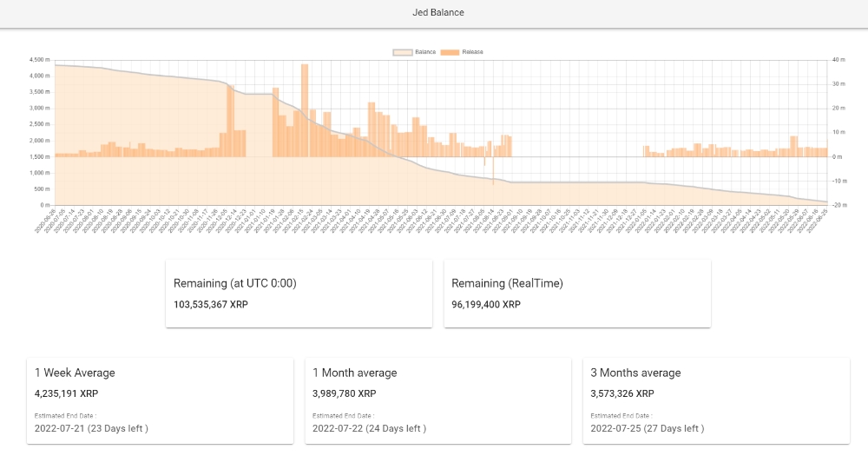
Task: Open the 1 Week Average heading
Action: [75, 373]
